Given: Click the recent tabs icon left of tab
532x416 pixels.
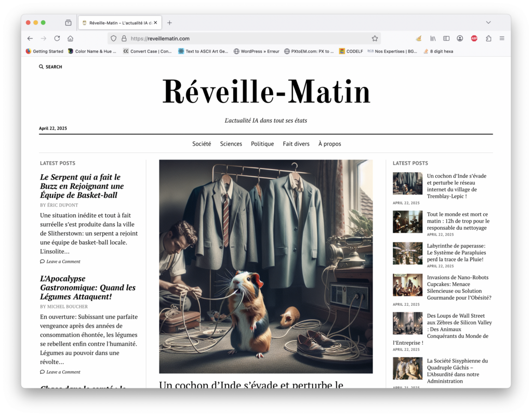Looking at the screenshot, I should coord(68,23).
